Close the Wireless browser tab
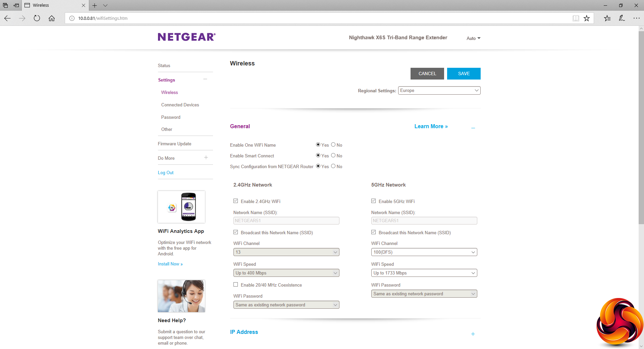The width and height of the screenshot is (644, 349). (x=84, y=5)
